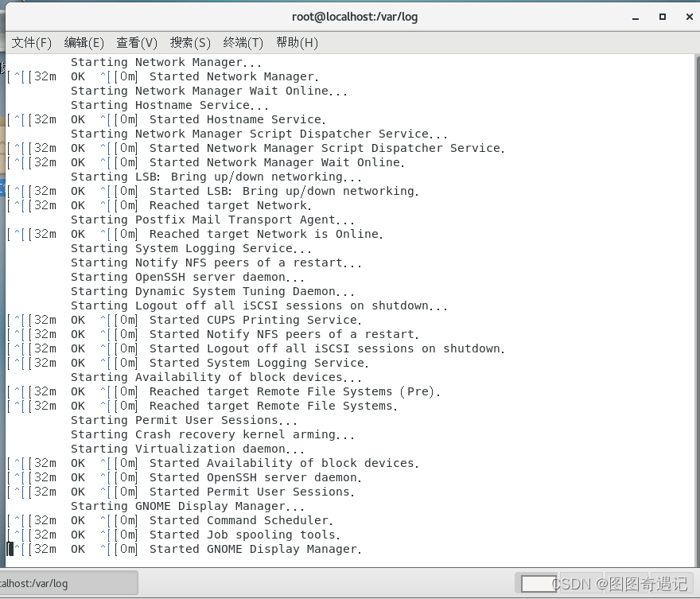This screenshot has width=700, height=599.
Task: Click line 'Started Network Manager.'
Action: point(234,77)
